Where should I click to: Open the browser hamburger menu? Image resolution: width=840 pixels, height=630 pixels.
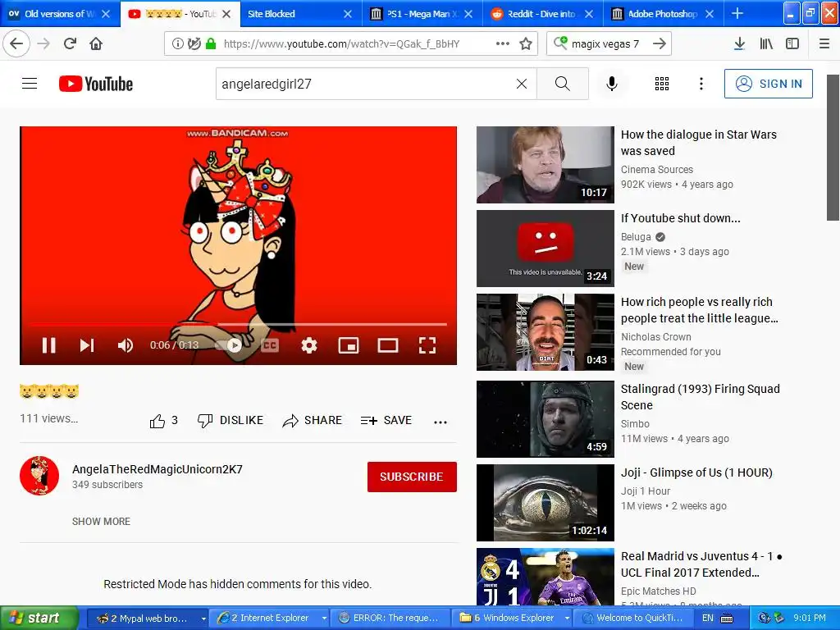tap(824, 43)
